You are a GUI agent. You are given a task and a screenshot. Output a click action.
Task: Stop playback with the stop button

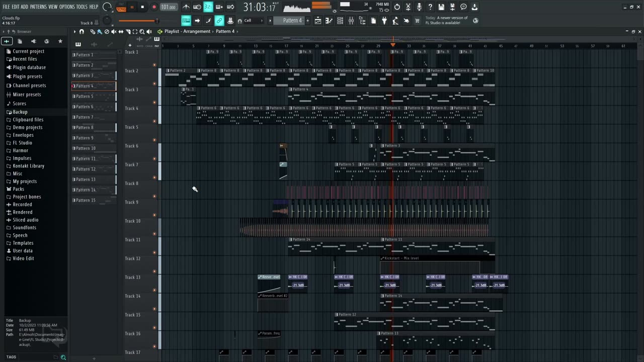pyautogui.click(x=142, y=7)
